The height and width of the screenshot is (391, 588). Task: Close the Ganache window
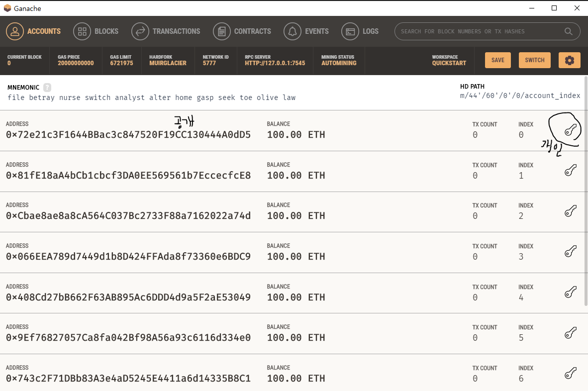[x=577, y=8]
